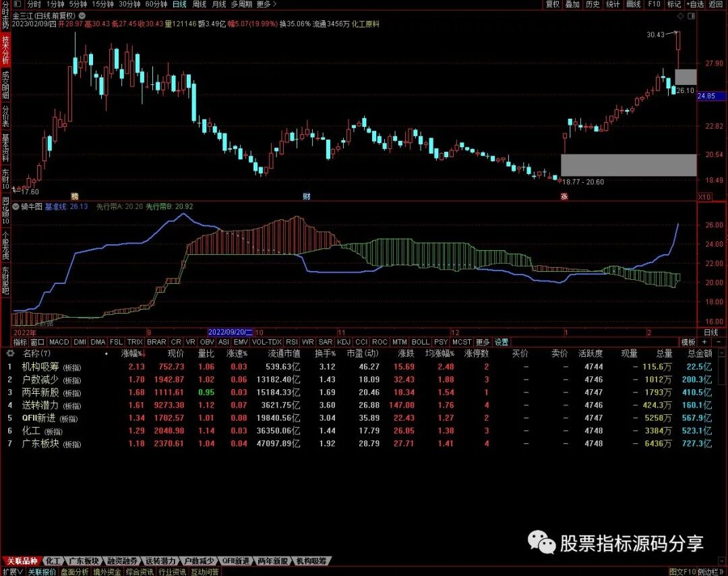Select 1分钟 period
The image size is (728, 576).
coord(55,4)
